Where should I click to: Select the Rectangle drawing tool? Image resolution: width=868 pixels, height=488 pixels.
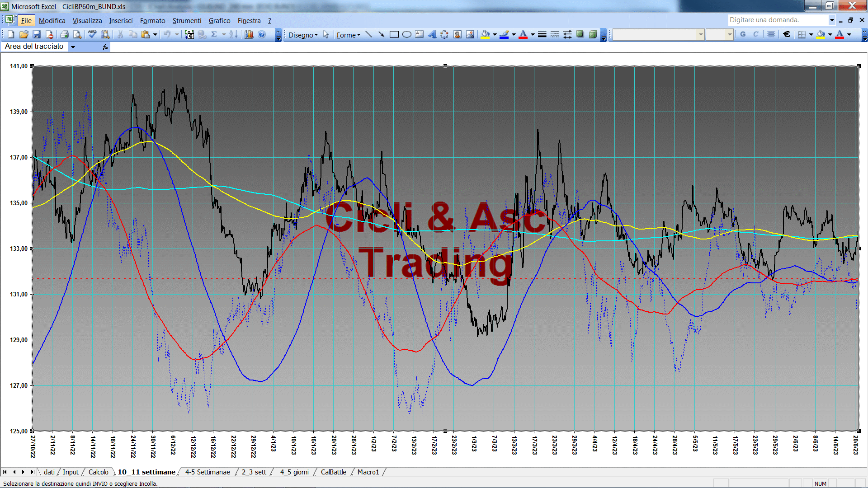pyautogui.click(x=394, y=34)
